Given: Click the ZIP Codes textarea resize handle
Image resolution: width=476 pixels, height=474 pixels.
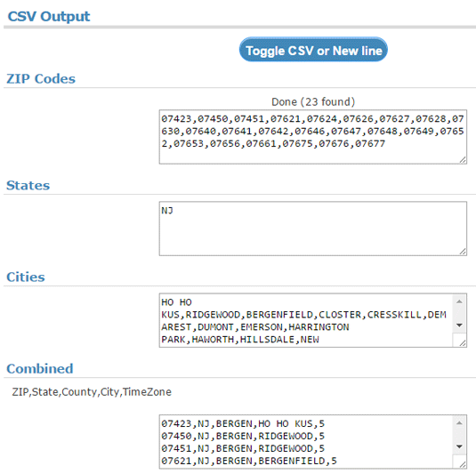Looking at the screenshot, I should click(x=463, y=160).
